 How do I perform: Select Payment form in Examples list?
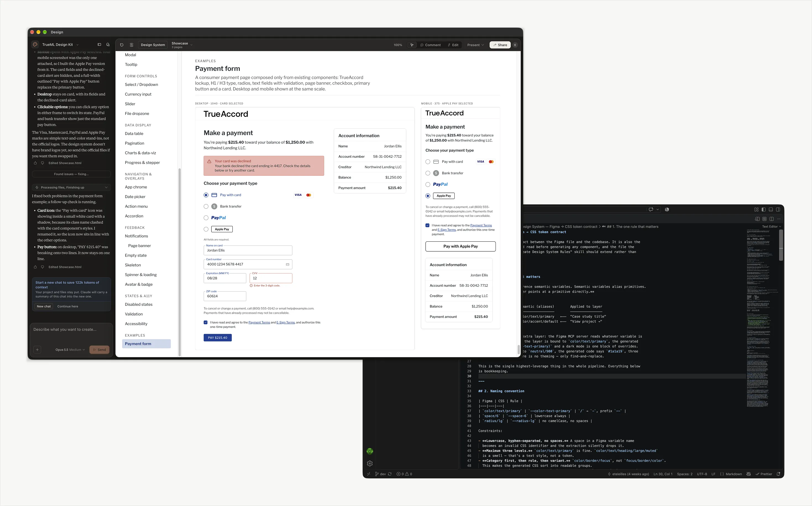point(146,344)
